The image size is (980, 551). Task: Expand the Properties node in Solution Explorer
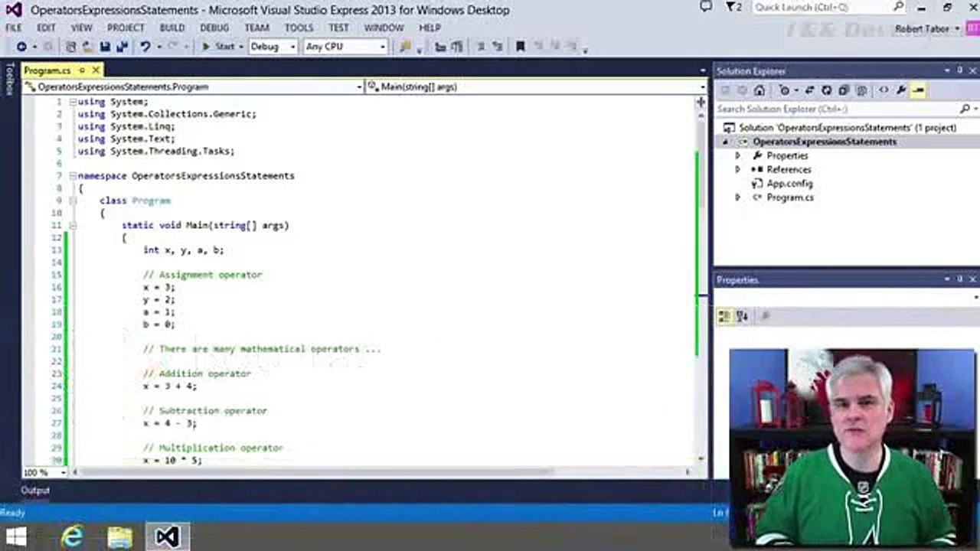(737, 156)
